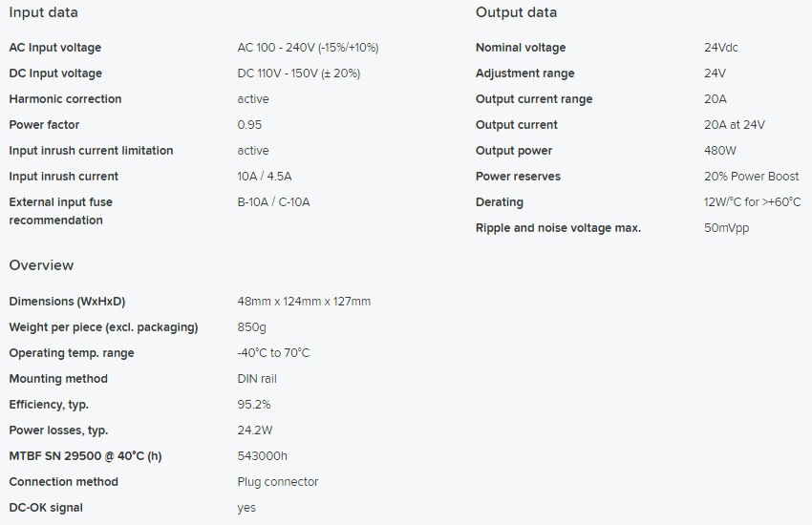
Task: Click the Nominal voltage 24Vdc value
Action: 721,48
